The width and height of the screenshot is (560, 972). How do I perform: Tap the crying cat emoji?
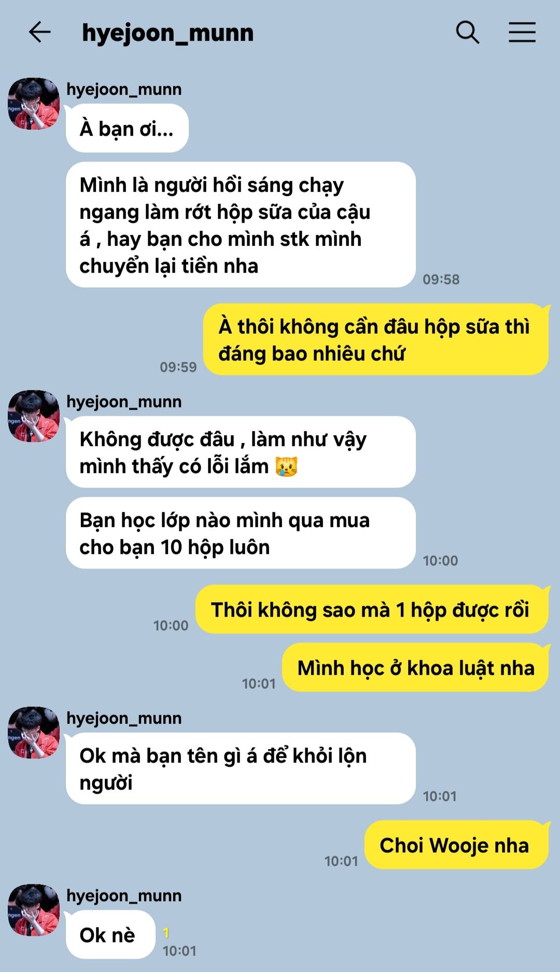(x=286, y=467)
